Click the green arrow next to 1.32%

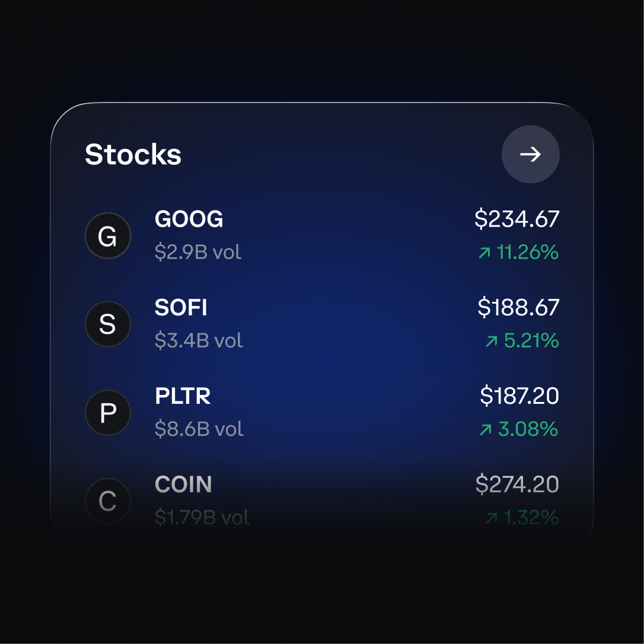(x=490, y=517)
